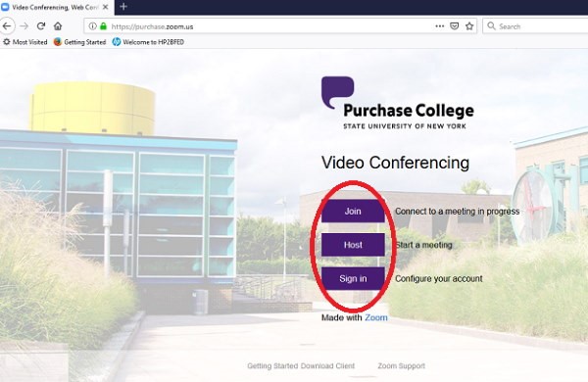Click the browser back arrow
This screenshot has width=588, height=382.
tap(7, 26)
